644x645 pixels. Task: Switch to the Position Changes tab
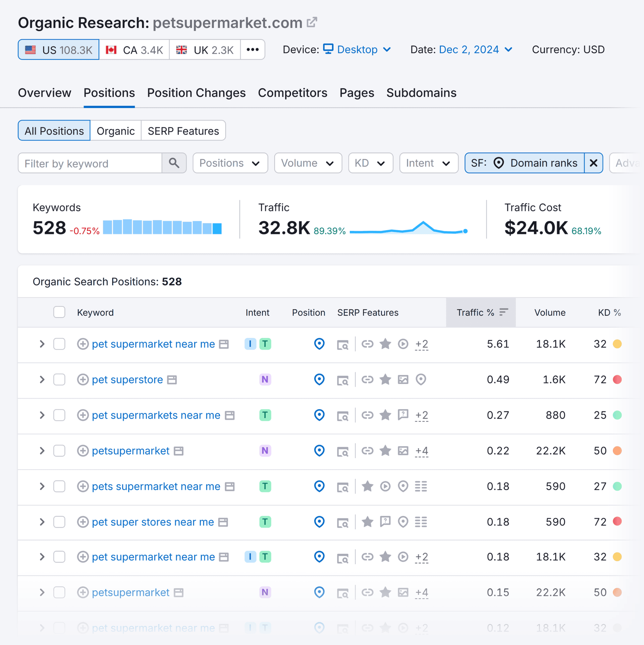196,93
